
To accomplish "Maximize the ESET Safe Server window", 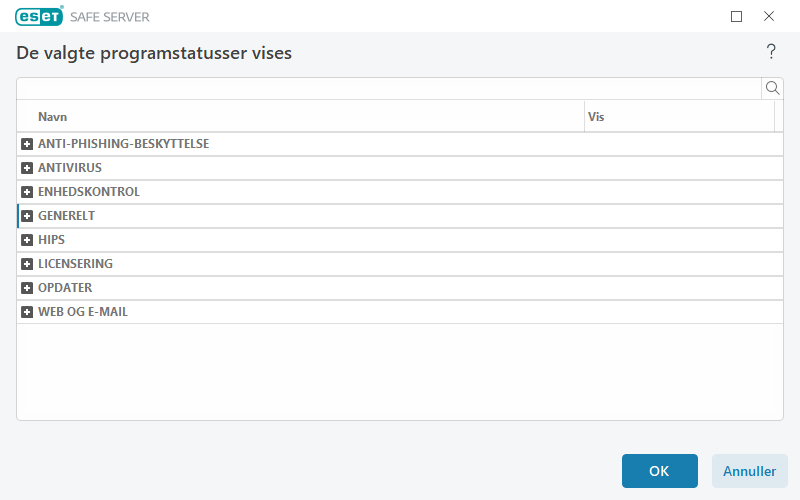I will point(737,16).
